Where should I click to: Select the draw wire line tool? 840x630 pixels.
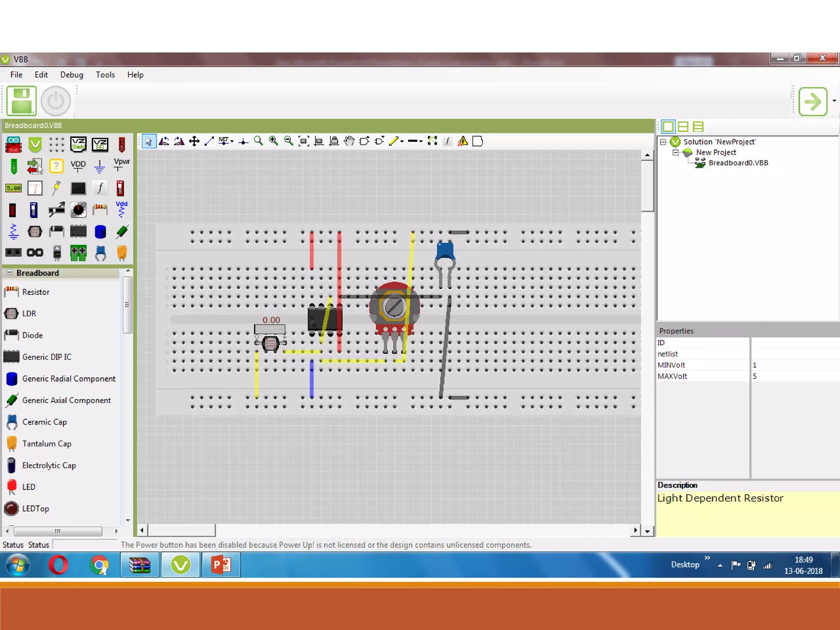209,142
